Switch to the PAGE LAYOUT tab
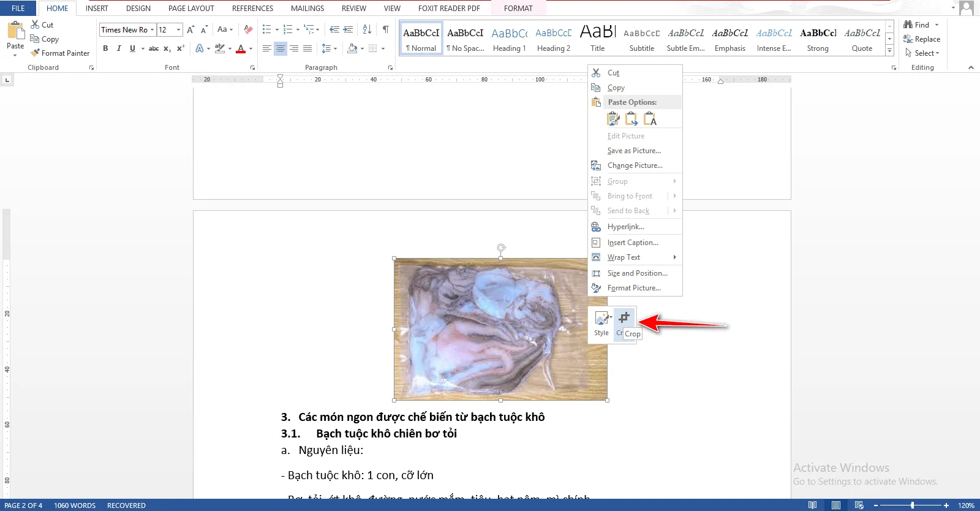Image resolution: width=980 pixels, height=511 pixels. coord(191,8)
